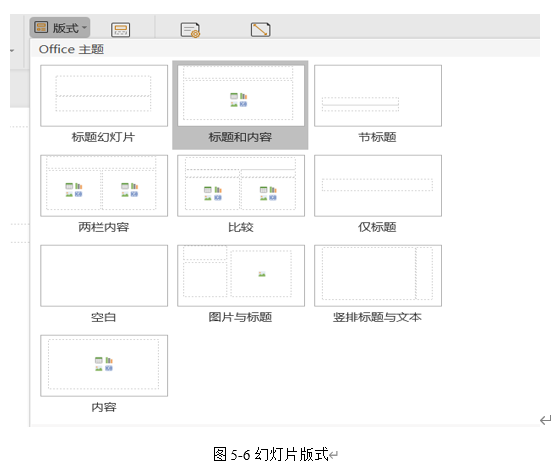The height and width of the screenshot is (475, 551).
Task: Select the 比较 layout thumbnail
Action: [x=241, y=186]
